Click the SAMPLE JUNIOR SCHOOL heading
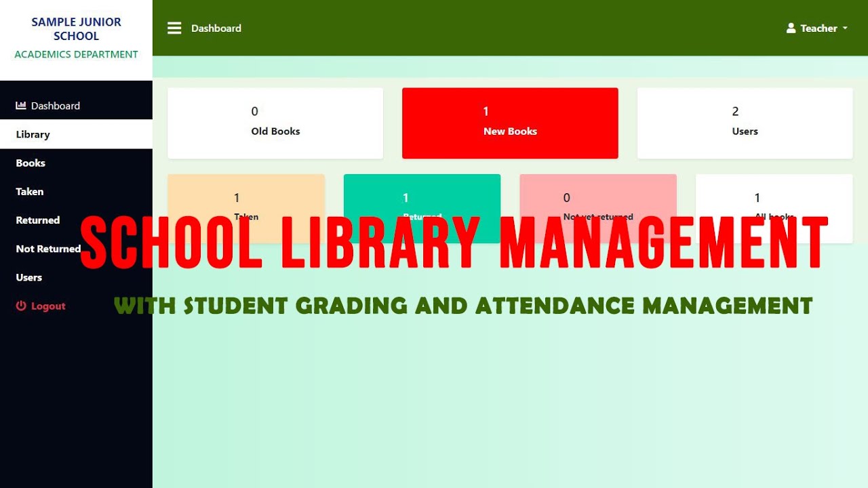The image size is (868, 488). (x=76, y=29)
